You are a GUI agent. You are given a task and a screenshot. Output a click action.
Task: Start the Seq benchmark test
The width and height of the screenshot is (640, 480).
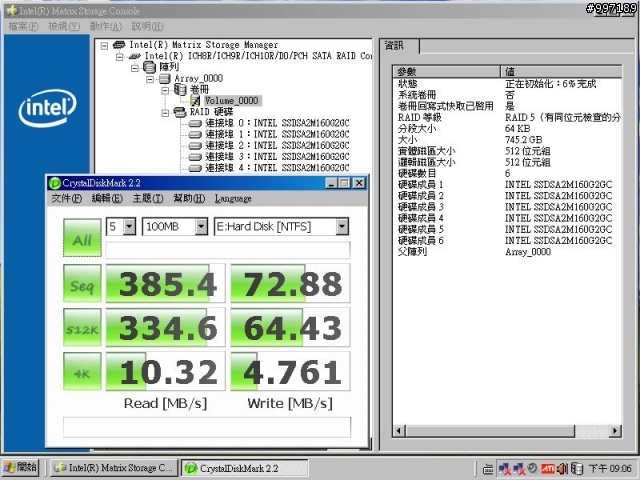point(82,284)
